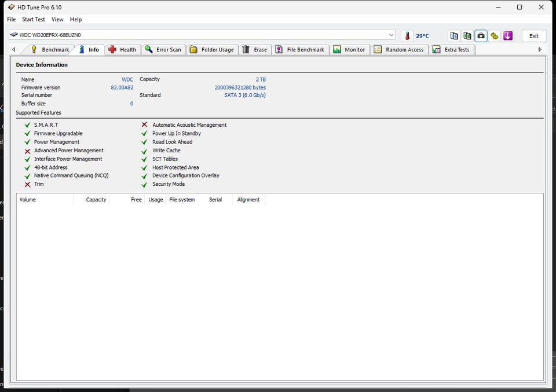The height and width of the screenshot is (392, 556).
Task: Switch to the Health tab
Action: pos(123,50)
